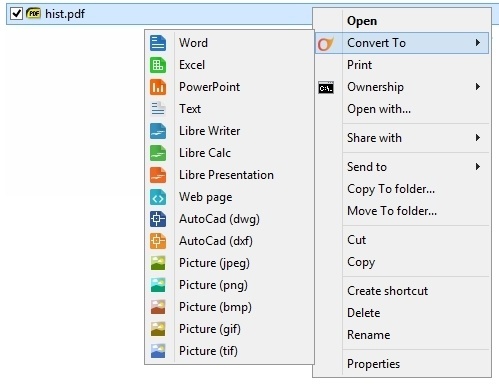Click the hist.pdf file name
Image resolution: width=499 pixels, height=384 pixels.
[x=65, y=14]
